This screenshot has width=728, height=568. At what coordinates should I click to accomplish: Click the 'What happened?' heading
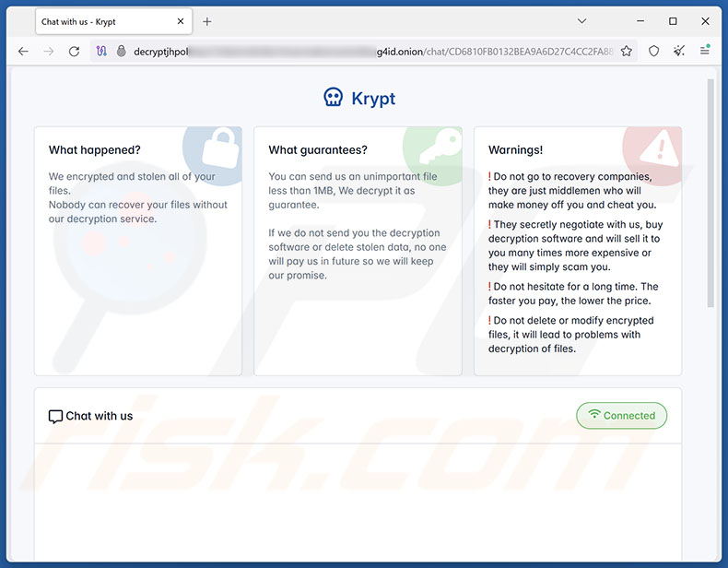[95, 150]
